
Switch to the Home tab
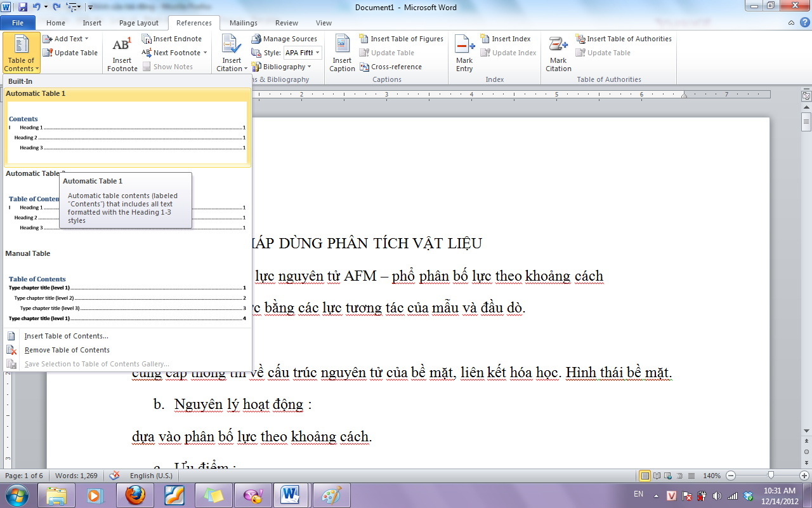[56, 23]
